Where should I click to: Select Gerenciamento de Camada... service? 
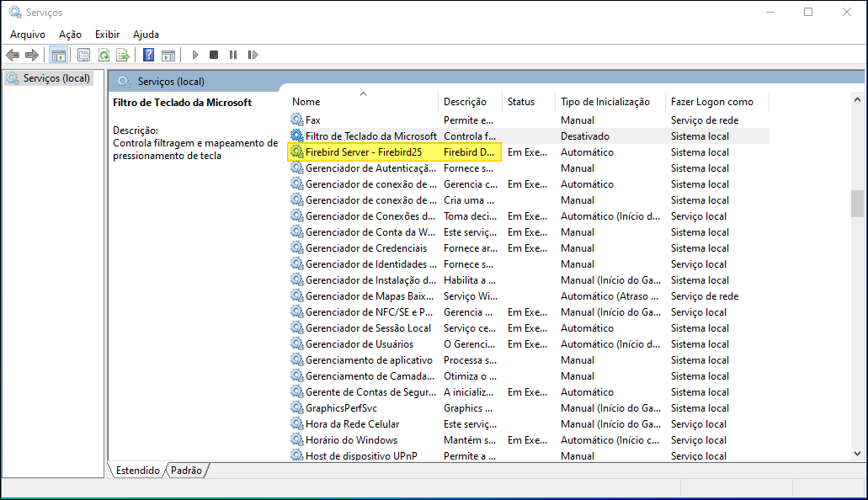pos(529,376)
